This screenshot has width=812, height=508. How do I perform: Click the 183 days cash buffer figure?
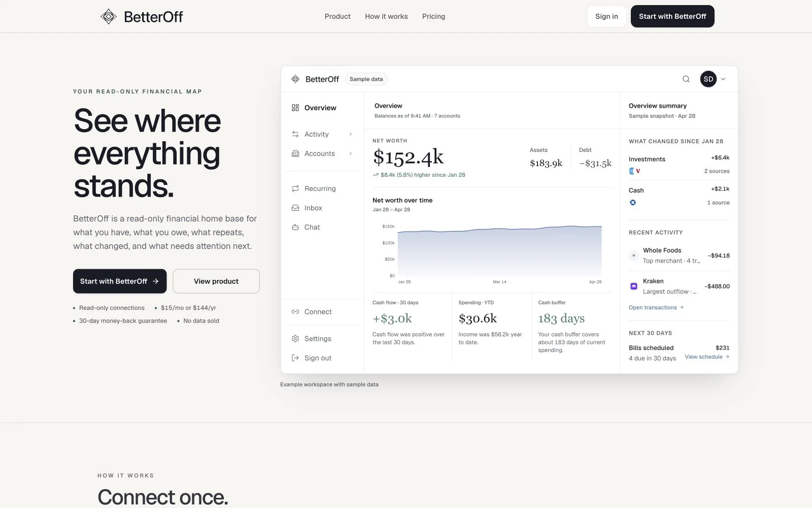point(561,319)
